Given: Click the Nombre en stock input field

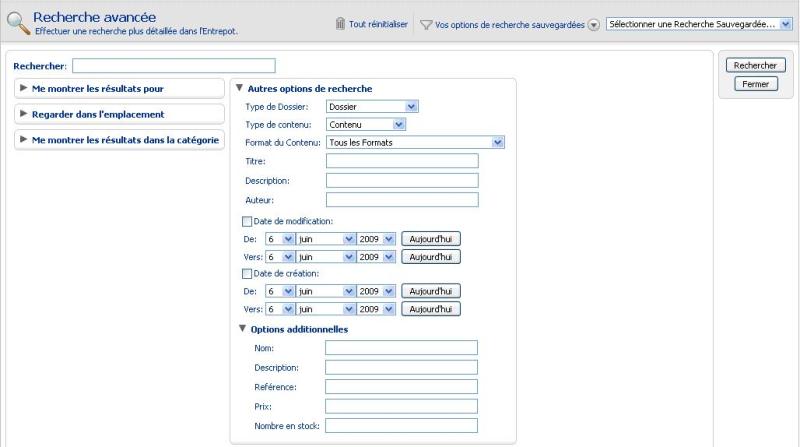Looking at the screenshot, I should click(401, 425).
